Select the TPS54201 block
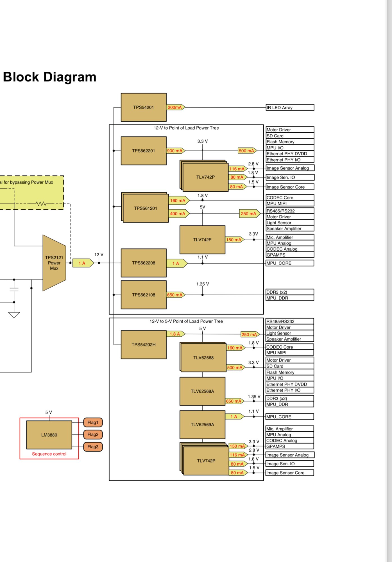The height and width of the screenshot is (562, 392). click(144, 107)
